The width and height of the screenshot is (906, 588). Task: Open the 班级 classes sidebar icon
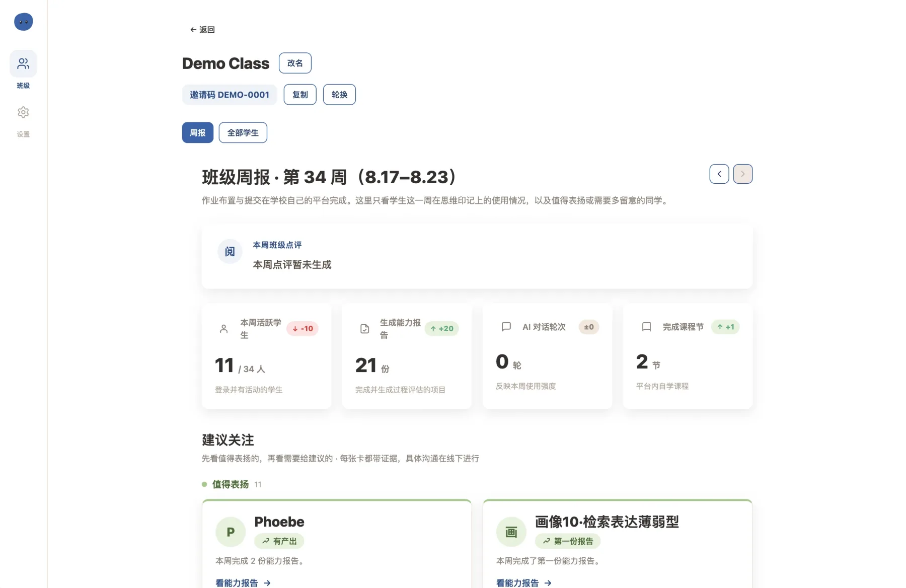(23, 64)
